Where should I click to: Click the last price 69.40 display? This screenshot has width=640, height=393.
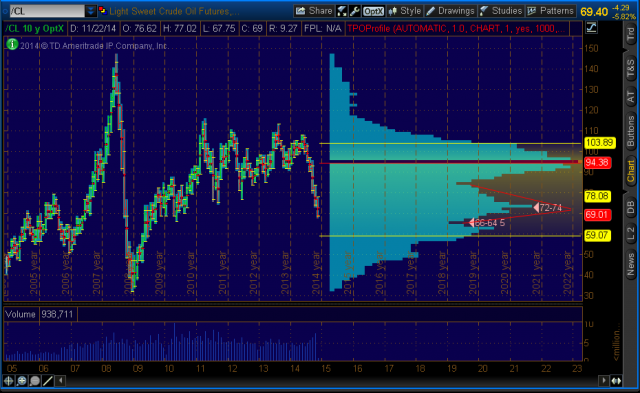point(594,11)
